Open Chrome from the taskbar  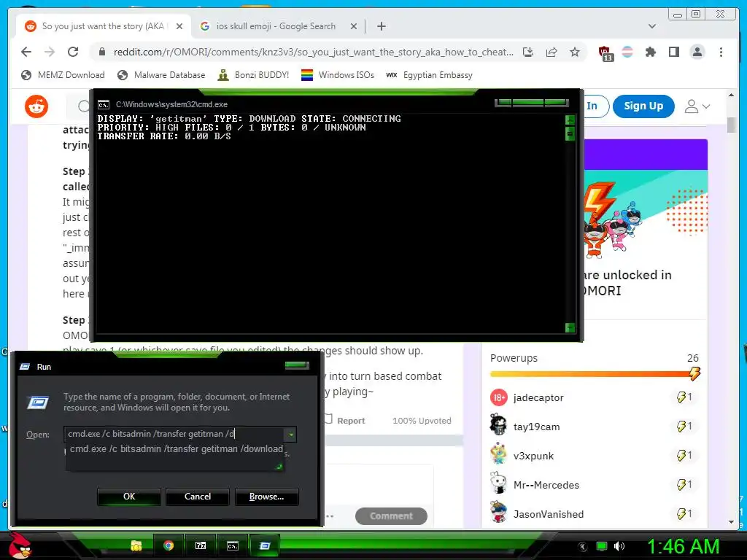(x=169, y=545)
